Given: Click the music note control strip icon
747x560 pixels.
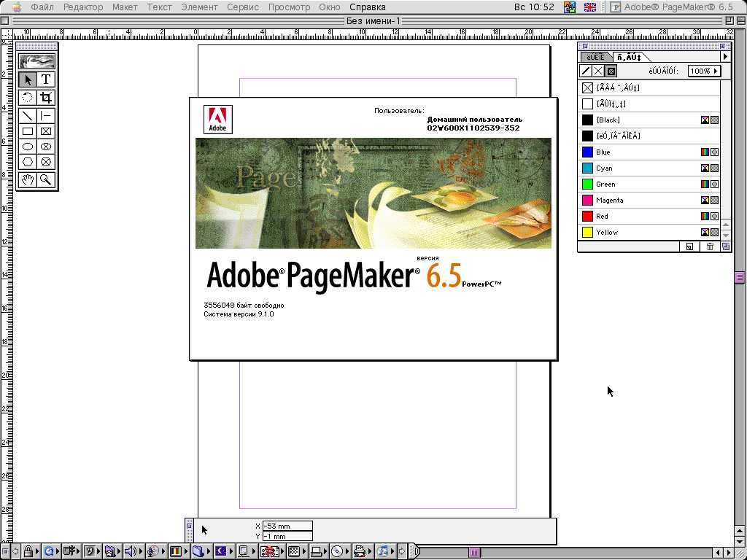Looking at the screenshot, I should (382, 551).
